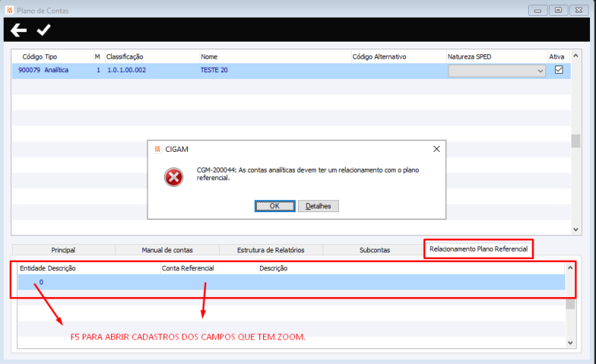Click the Código Alternativo column header
The image size is (596, 364).
[379, 57]
